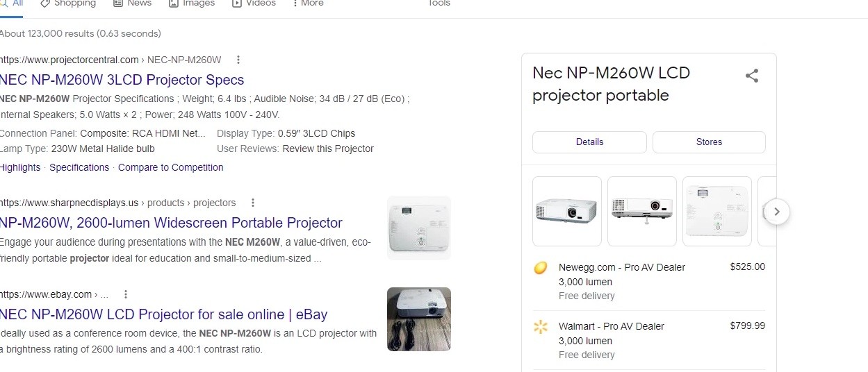Switch to the Shopping tab
The image size is (868, 372).
(67, 3)
